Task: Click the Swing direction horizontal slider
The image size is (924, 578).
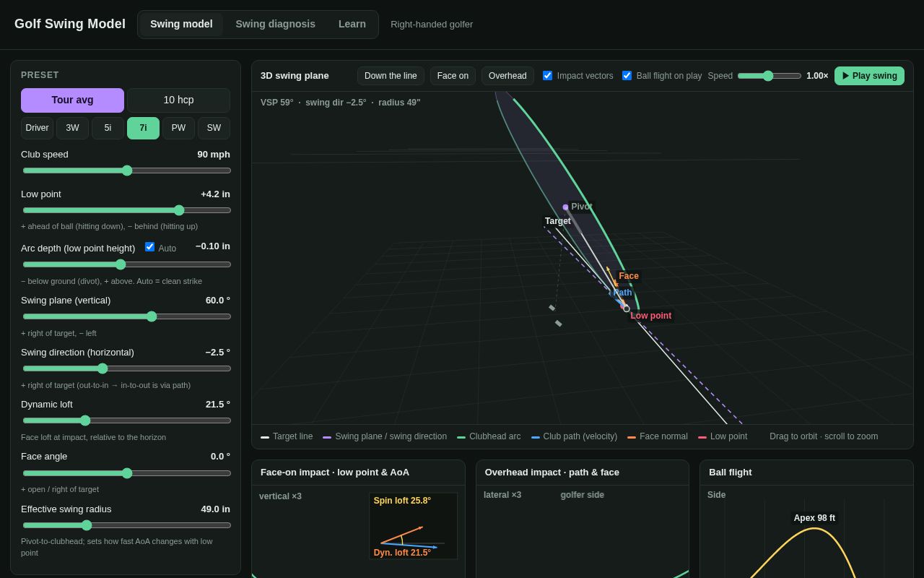Action: 127,368
